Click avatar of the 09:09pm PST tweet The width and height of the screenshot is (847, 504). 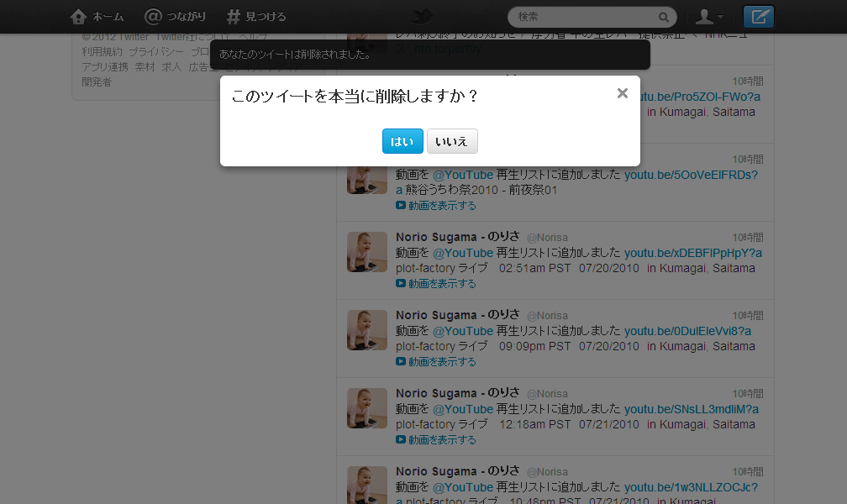point(366,330)
